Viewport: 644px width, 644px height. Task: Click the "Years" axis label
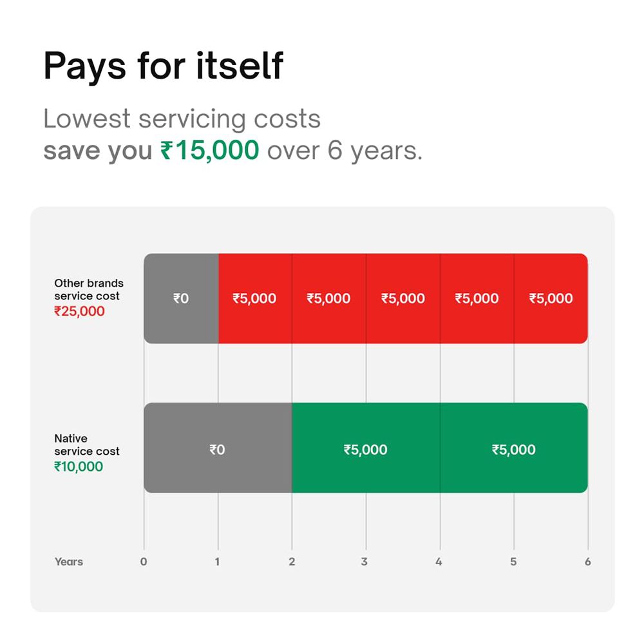pos(69,562)
